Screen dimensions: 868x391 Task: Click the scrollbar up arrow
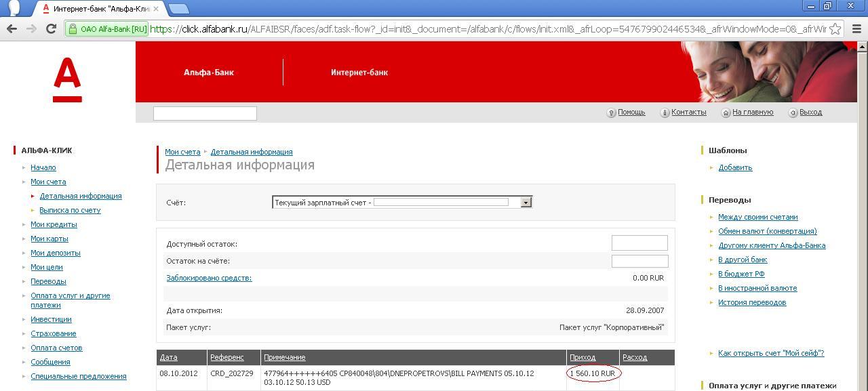click(x=863, y=46)
